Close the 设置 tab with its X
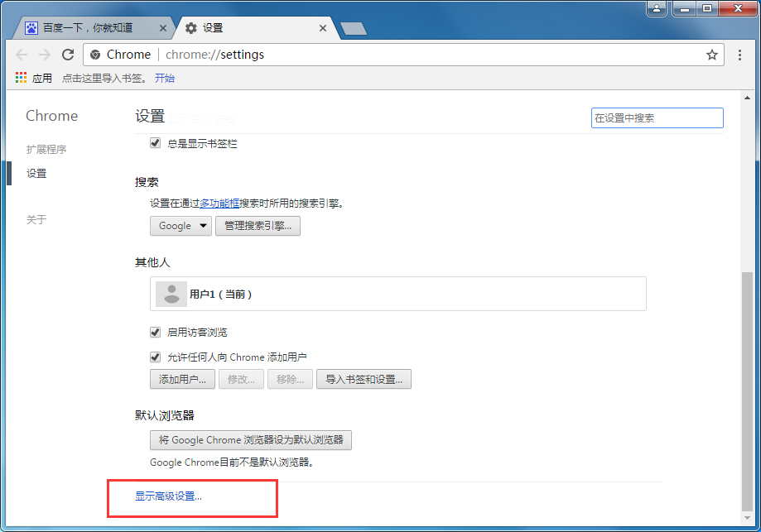 pyautogui.click(x=323, y=28)
